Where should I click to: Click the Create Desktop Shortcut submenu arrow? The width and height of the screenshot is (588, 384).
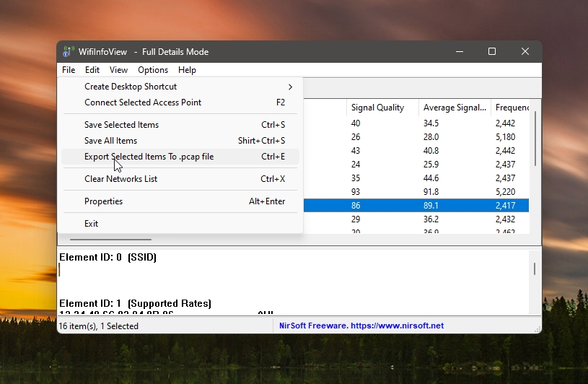click(x=290, y=87)
